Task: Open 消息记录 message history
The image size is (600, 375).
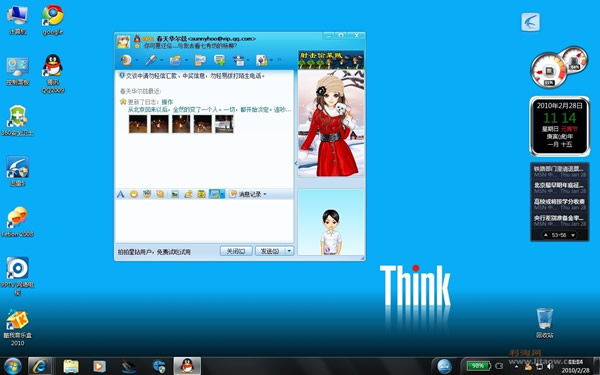Action: [x=245, y=194]
